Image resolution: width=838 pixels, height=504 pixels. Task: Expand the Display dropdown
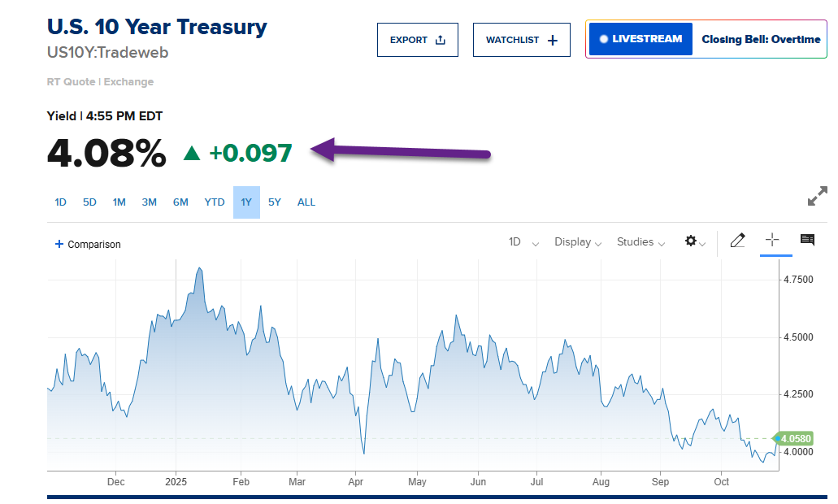pos(577,242)
